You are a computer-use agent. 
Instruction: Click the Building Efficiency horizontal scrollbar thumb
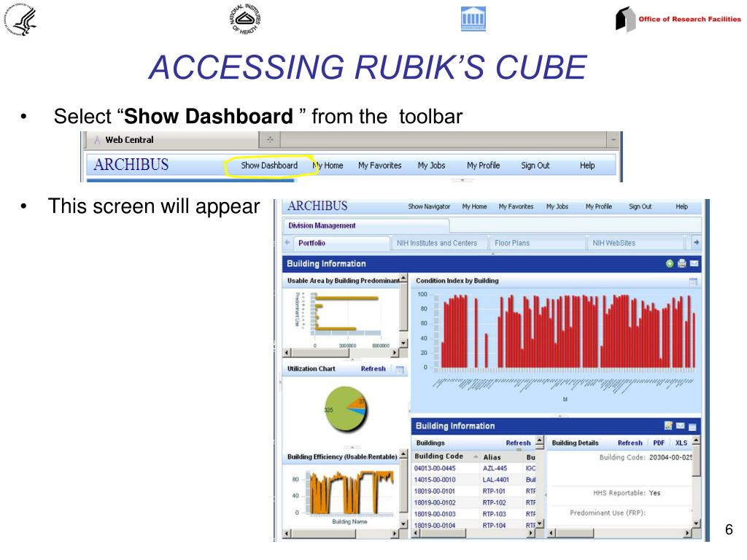click(323, 534)
